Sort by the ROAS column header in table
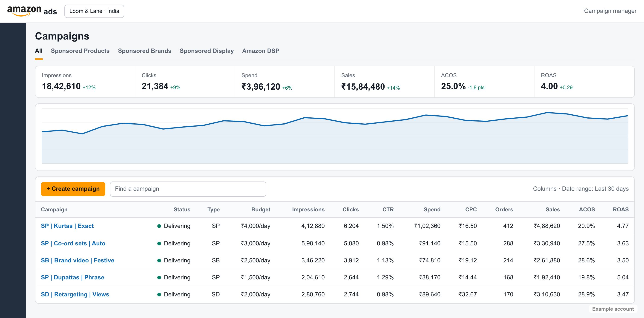 point(621,209)
